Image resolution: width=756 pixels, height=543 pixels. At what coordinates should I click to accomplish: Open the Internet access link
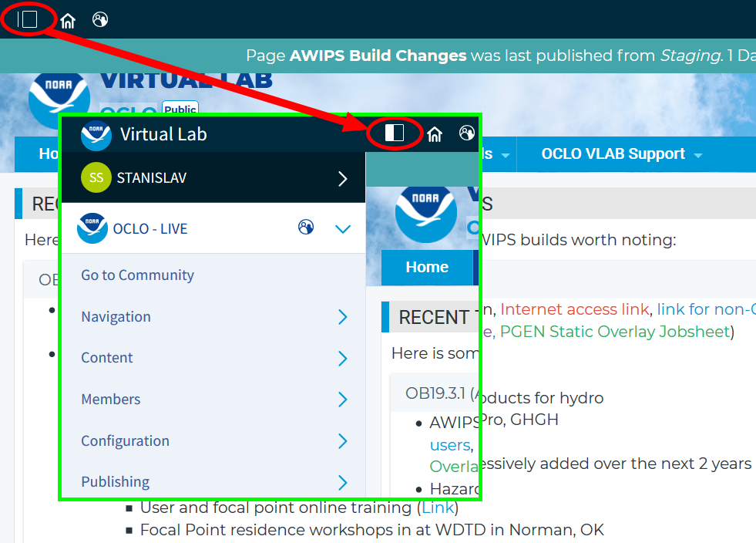pyautogui.click(x=574, y=309)
